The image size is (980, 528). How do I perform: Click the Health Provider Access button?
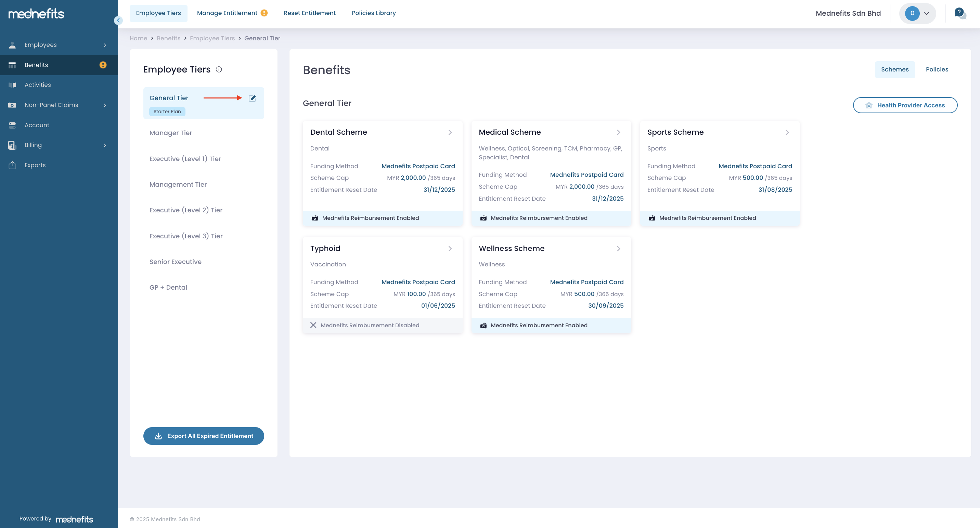pyautogui.click(x=905, y=105)
